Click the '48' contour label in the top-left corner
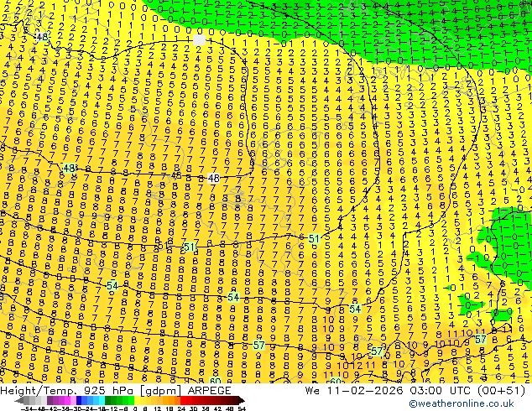532x411 pixels. [42, 37]
